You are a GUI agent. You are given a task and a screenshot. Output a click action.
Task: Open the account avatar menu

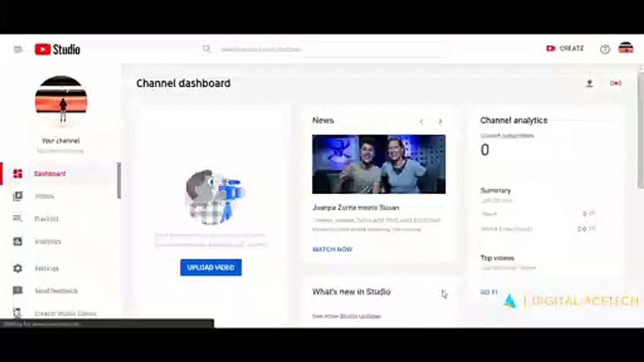click(x=626, y=49)
